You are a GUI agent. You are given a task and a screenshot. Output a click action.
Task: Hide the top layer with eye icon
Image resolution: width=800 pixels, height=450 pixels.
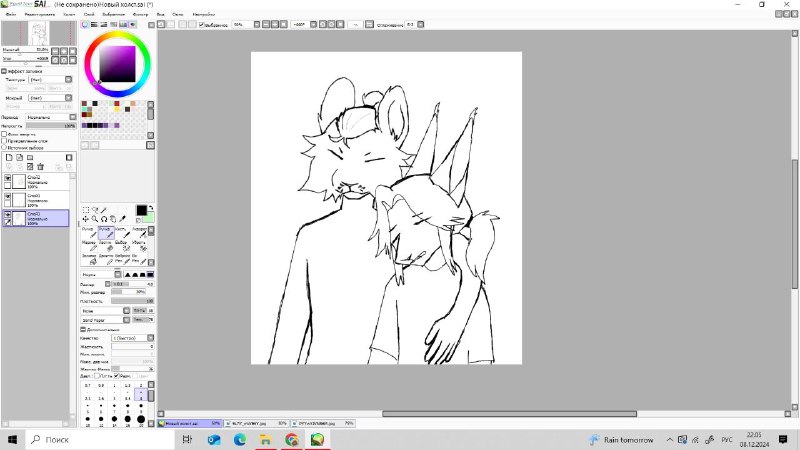pyautogui.click(x=7, y=178)
